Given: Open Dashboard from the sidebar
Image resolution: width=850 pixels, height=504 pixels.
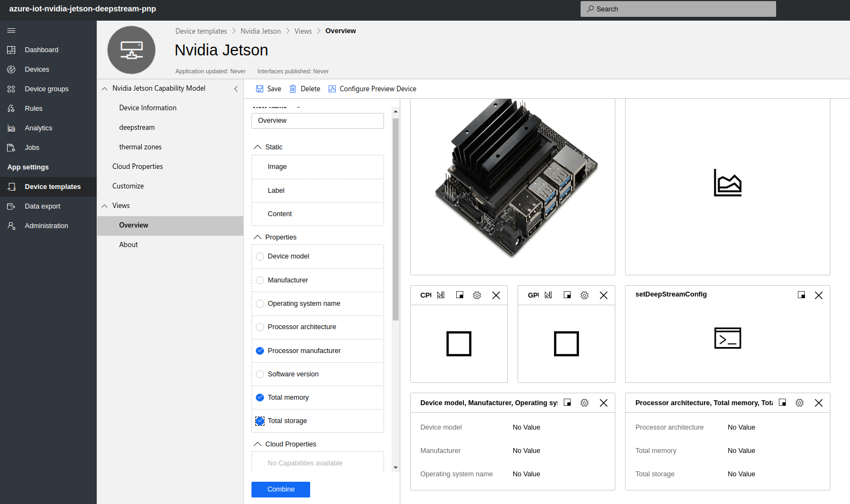Looking at the screenshot, I should click(41, 50).
